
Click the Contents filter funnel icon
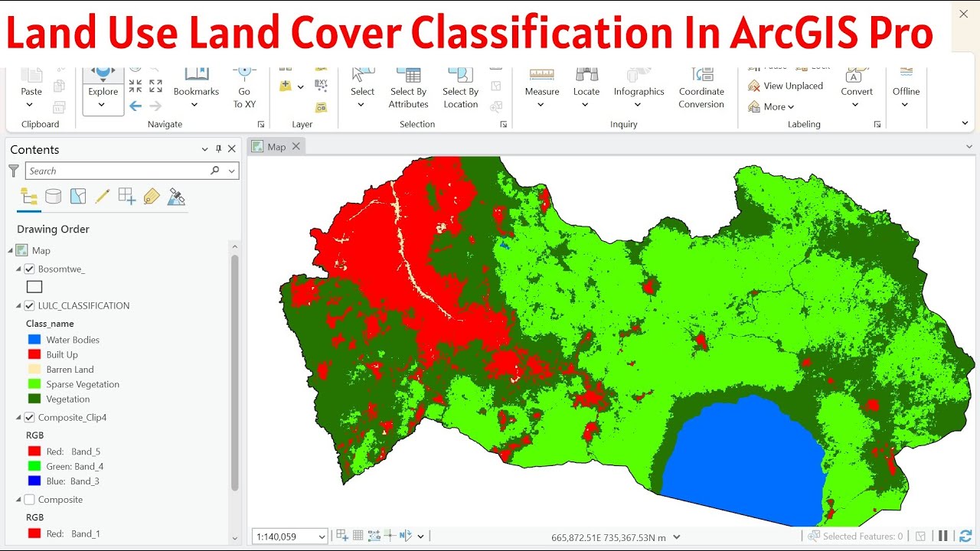tap(13, 171)
